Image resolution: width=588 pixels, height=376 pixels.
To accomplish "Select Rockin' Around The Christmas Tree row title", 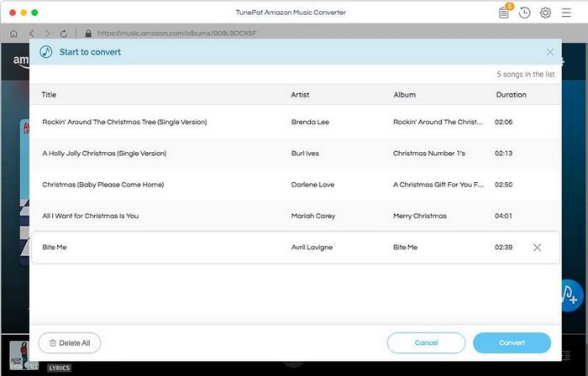I will 124,122.
